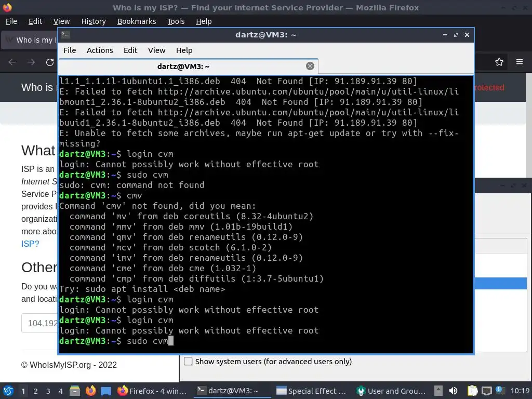Click Firefox forward arrow button
The width and height of the screenshot is (532, 399).
coord(31,62)
